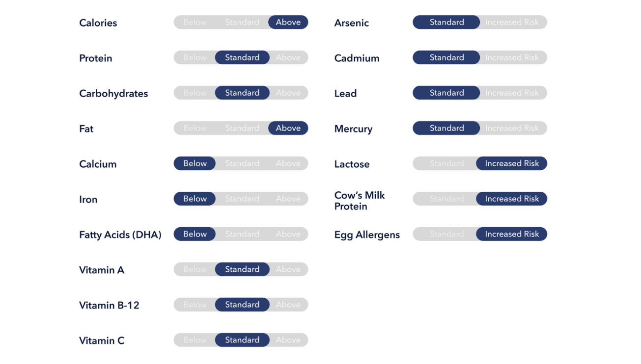641x364 pixels.
Task: Select Above for Iron
Action: (288, 199)
